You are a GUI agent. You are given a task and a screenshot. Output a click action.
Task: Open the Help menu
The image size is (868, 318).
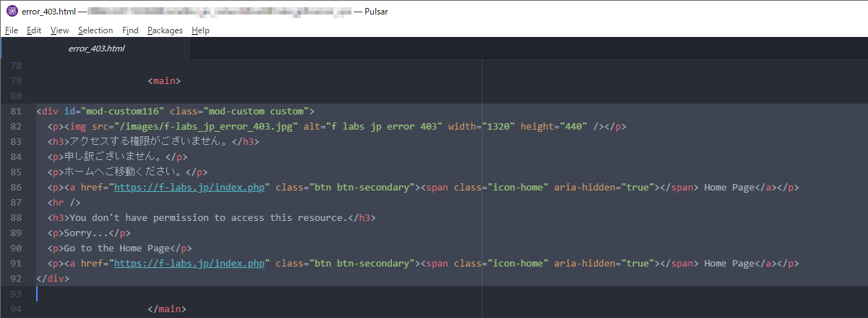coord(200,30)
